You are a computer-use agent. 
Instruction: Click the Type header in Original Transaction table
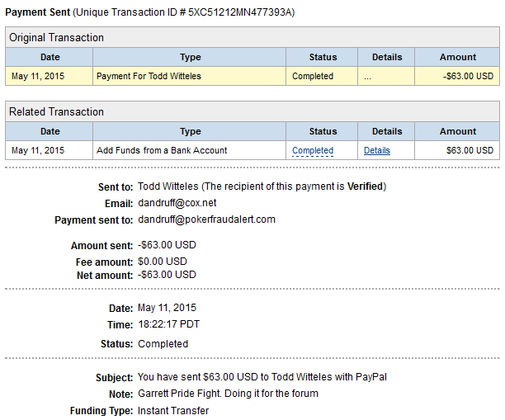(190, 57)
